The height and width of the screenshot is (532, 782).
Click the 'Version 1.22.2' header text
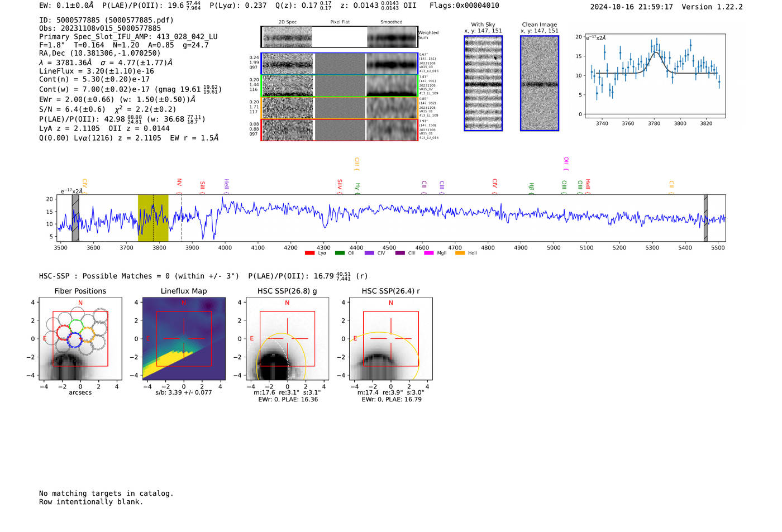pyautogui.click(x=712, y=7)
